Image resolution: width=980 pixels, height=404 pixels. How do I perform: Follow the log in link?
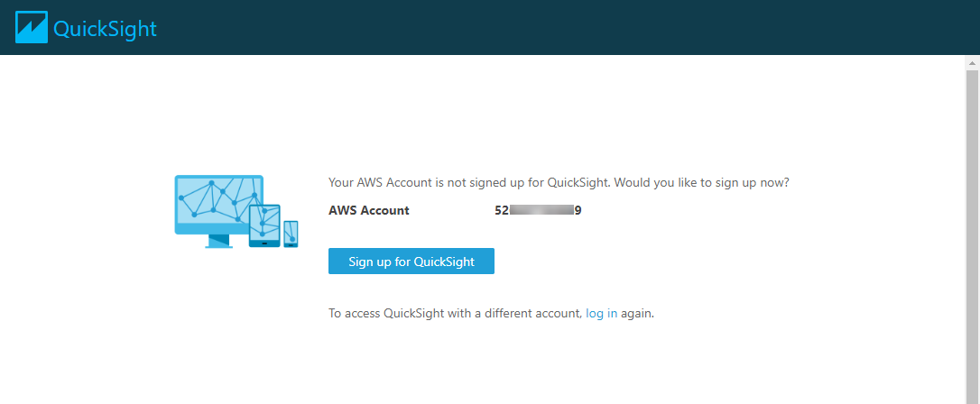[x=601, y=314]
